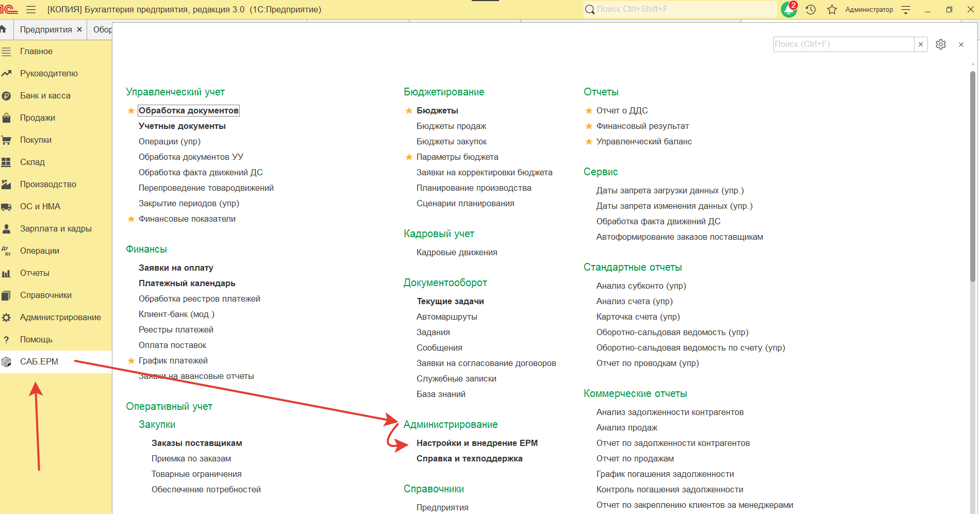
Task: Click the ОС и НМА truck icon
Action: tap(6, 207)
